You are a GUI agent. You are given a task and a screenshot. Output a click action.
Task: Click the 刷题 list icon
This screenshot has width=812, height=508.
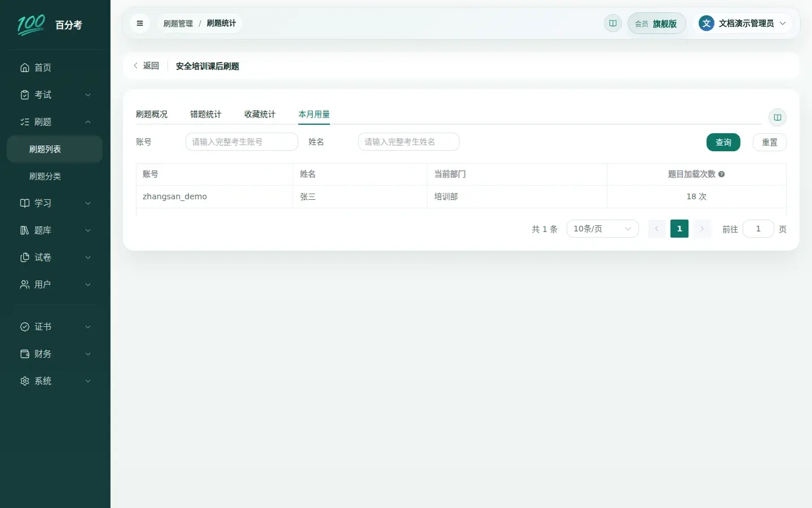point(25,122)
